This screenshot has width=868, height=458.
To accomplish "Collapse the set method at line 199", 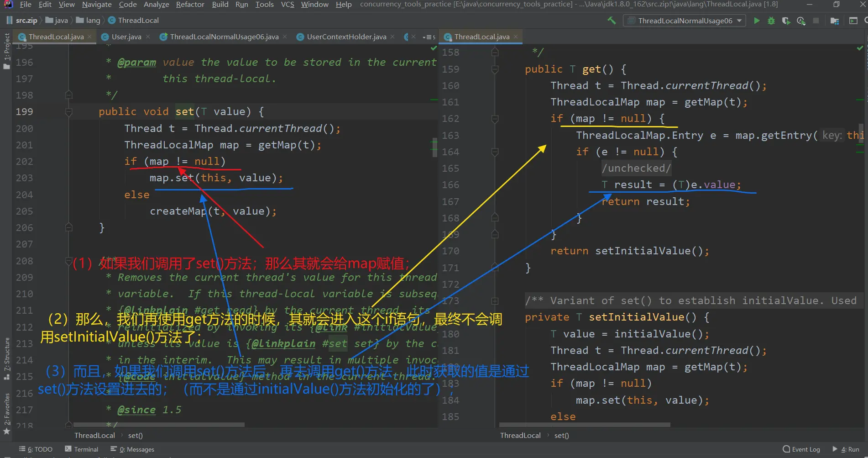I will pyautogui.click(x=69, y=112).
